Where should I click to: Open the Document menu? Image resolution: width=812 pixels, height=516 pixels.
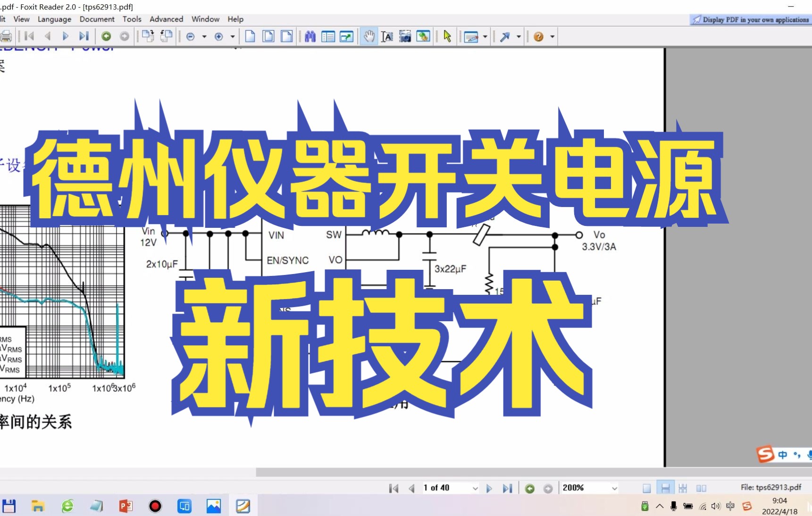[x=97, y=19]
